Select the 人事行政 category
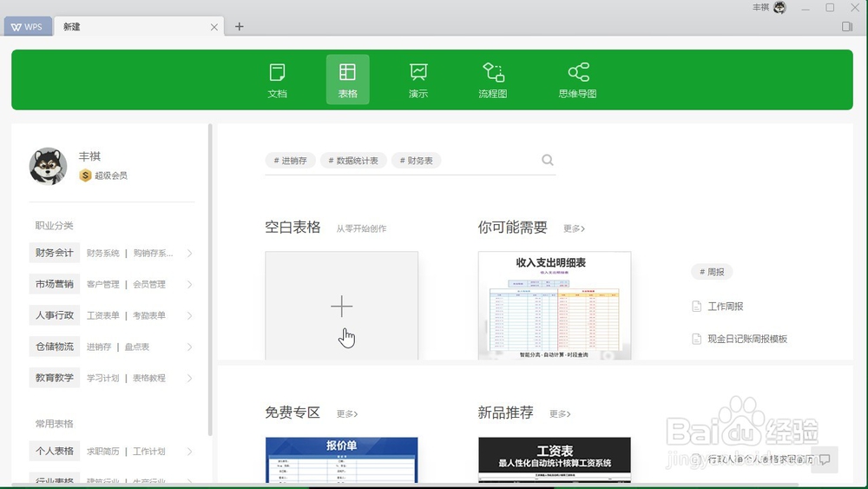The width and height of the screenshot is (868, 489). tap(54, 315)
